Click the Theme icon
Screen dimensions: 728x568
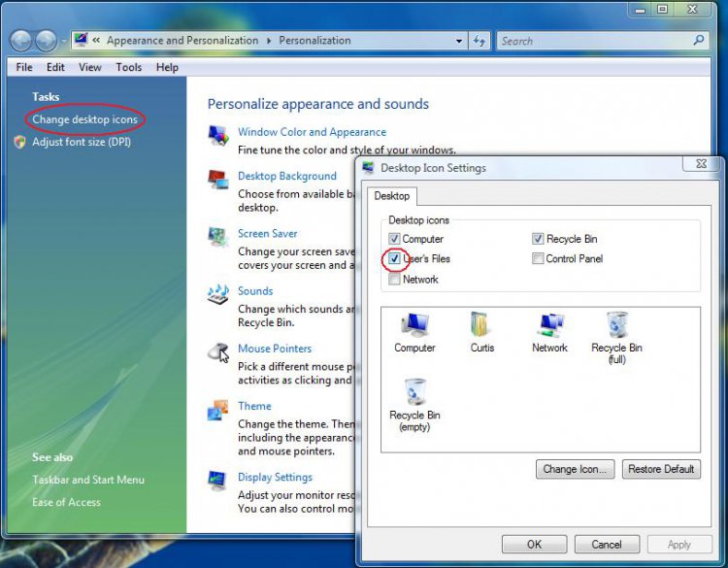218,410
